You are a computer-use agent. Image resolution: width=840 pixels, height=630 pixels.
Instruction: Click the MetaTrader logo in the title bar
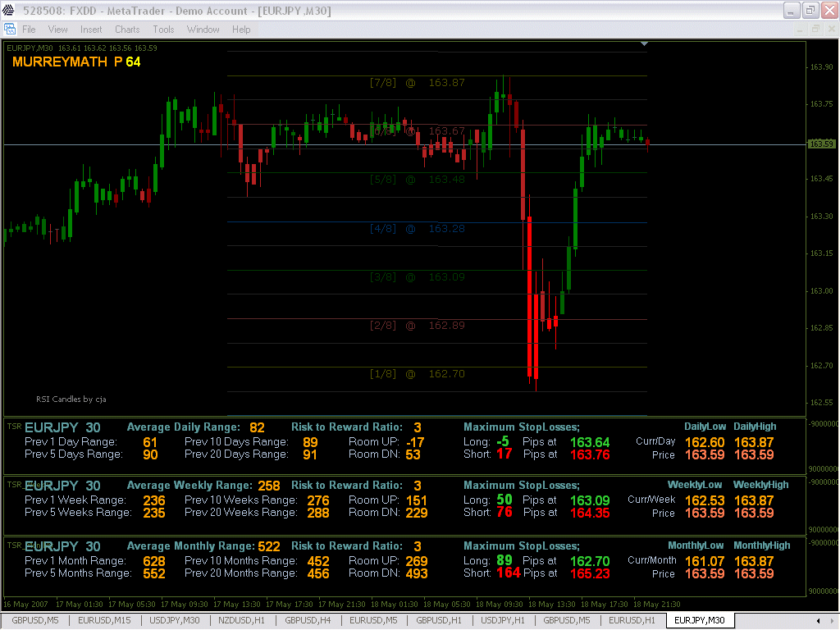[8, 10]
